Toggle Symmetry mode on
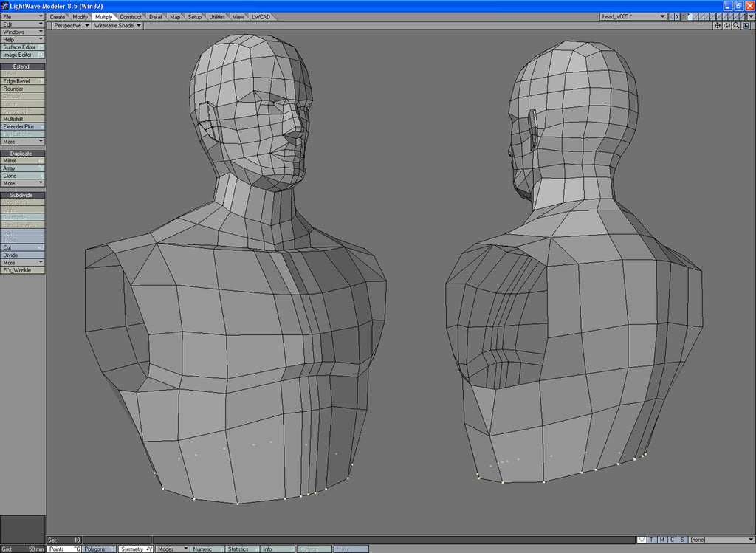This screenshot has height=553, width=756. tap(136, 549)
